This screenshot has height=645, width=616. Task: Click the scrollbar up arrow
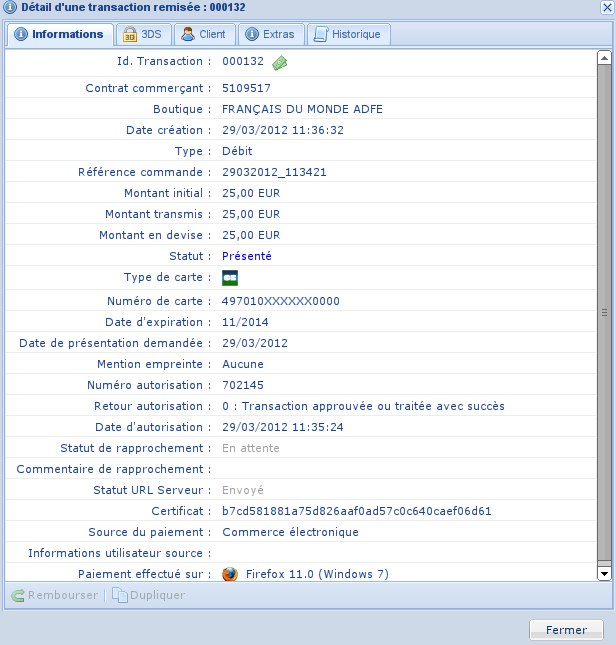pos(604,58)
